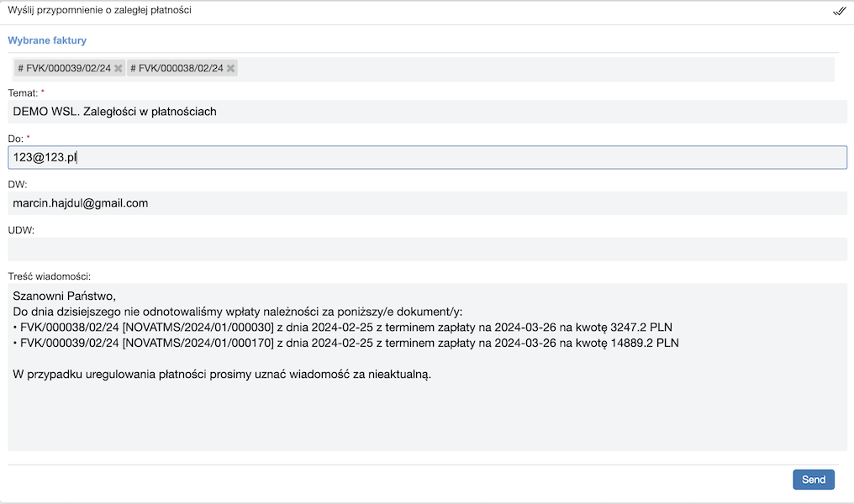Image resolution: width=854 pixels, height=504 pixels.
Task: Click empty area of selected invoices field
Action: (x=538, y=69)
